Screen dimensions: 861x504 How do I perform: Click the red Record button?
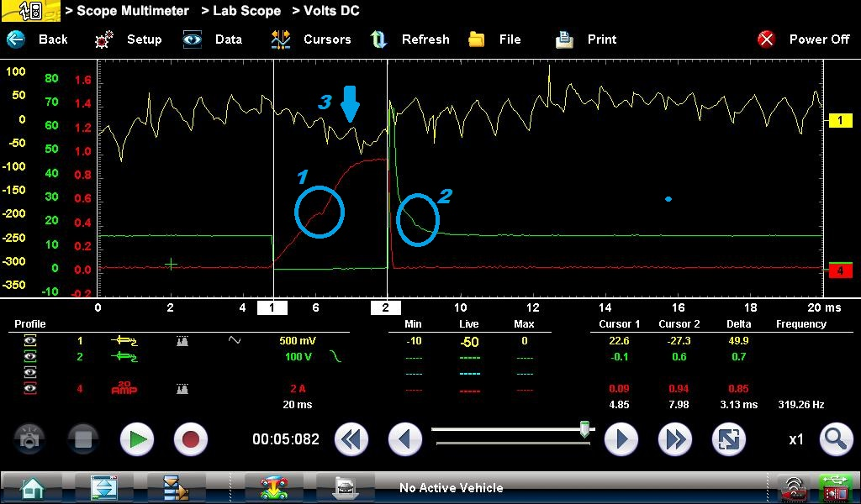click(x=191, y=439)
